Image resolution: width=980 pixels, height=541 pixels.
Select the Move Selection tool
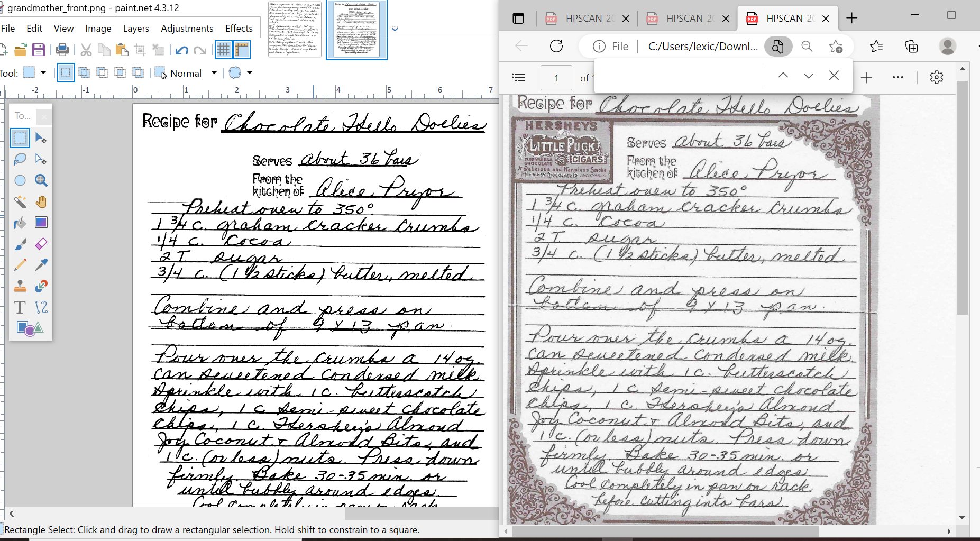pos(41,159)
